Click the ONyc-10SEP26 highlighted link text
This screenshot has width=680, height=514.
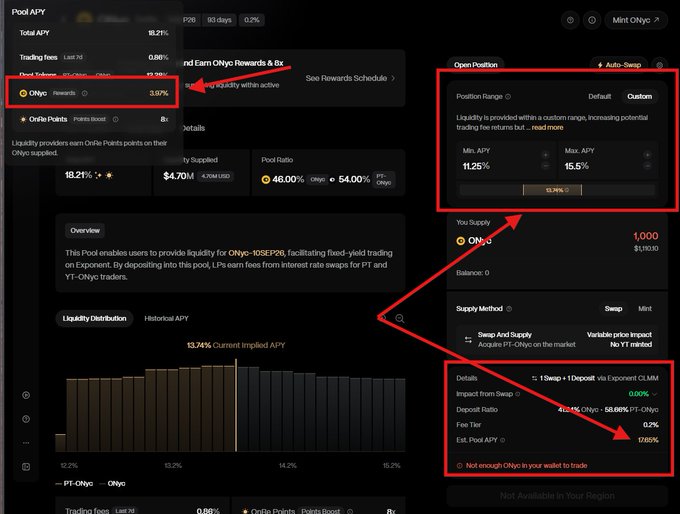[x=256, y=253]
